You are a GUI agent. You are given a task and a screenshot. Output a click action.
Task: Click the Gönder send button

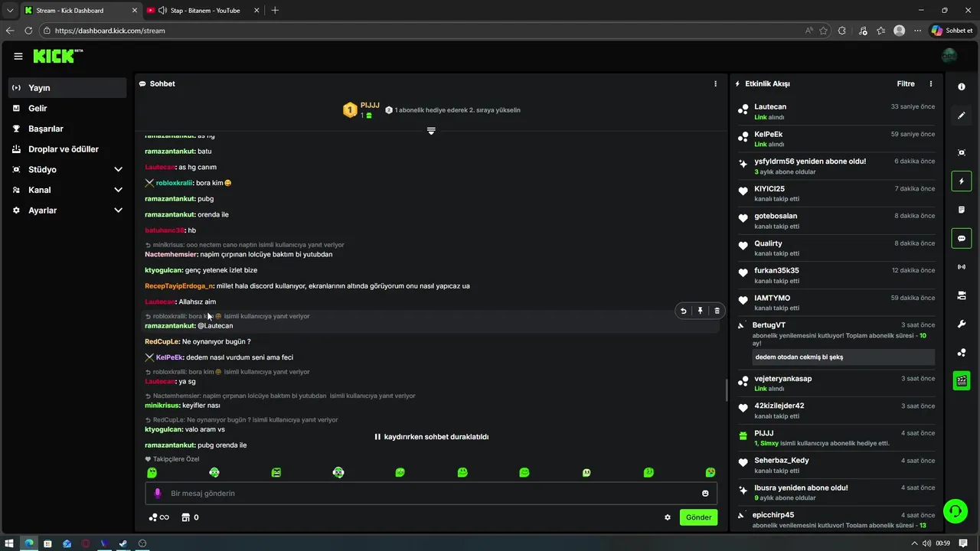(x=698, y=517)
